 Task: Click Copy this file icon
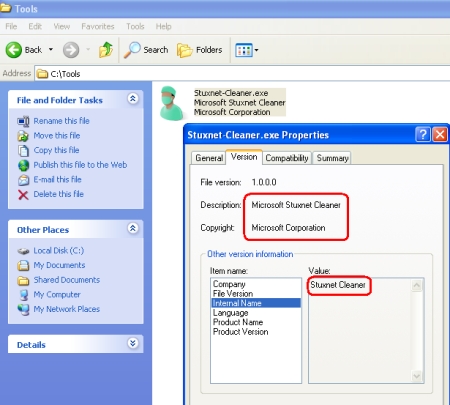(x=23, y=151)
